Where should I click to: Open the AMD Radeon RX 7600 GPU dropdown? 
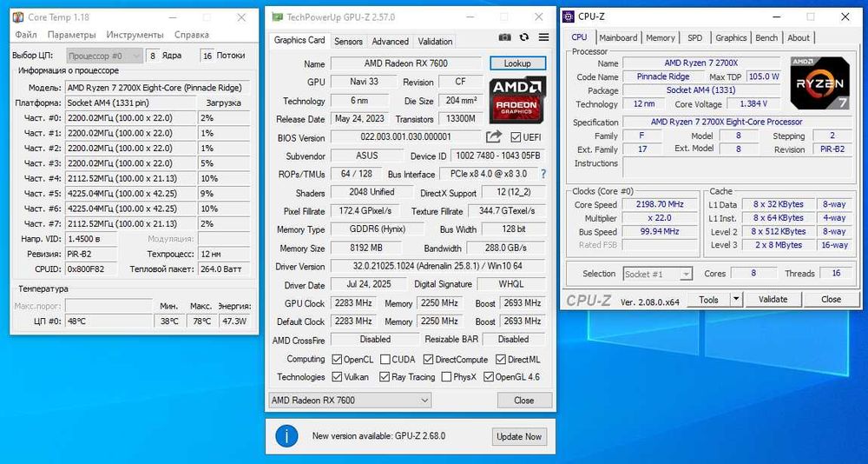(349, 400)
